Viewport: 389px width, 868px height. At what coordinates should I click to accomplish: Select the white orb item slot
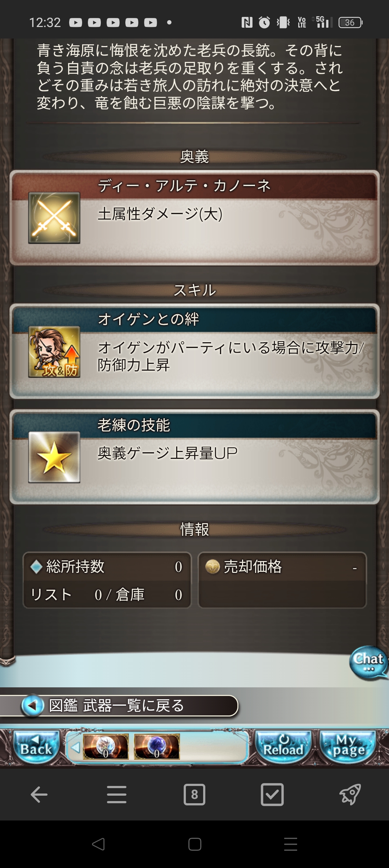point(106,747)
